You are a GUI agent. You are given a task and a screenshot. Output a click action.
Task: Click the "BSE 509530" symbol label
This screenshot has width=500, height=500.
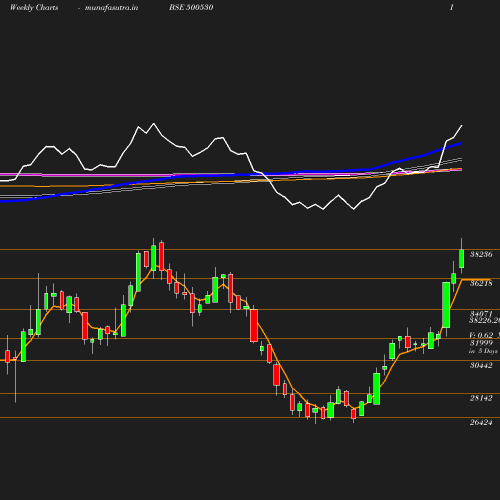[x=191, y=8]
